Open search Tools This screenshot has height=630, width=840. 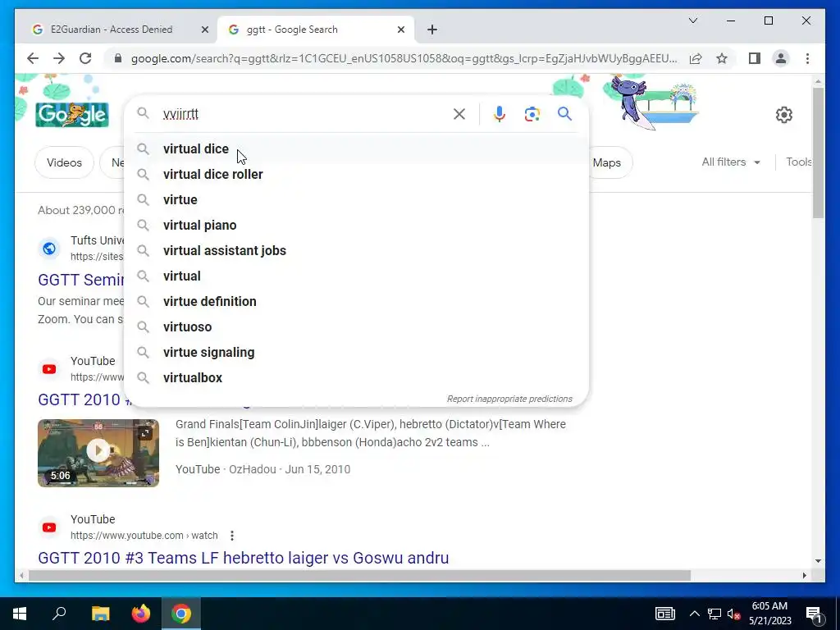point(798,162)
